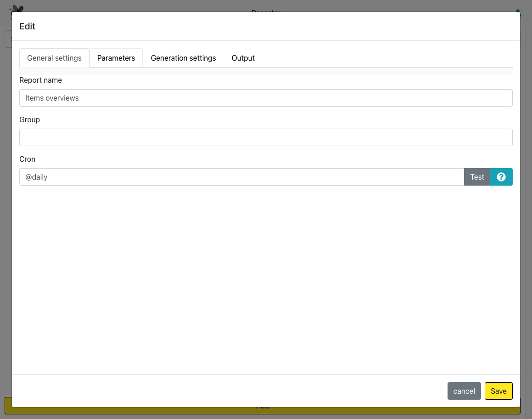Screen dimensions: 532x419
Task: Click the Cron help question mark icon
Action: point(501,177)
